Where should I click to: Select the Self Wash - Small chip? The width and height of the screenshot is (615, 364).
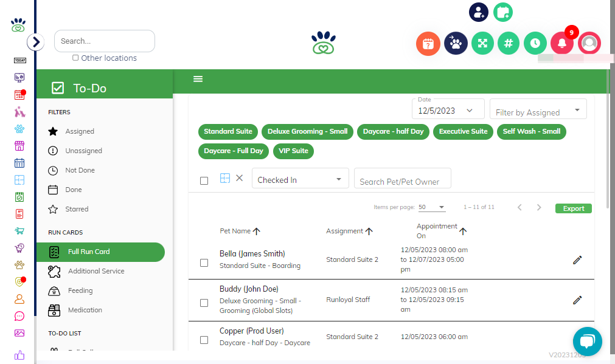pyautogui.click(x=532, y=132)
